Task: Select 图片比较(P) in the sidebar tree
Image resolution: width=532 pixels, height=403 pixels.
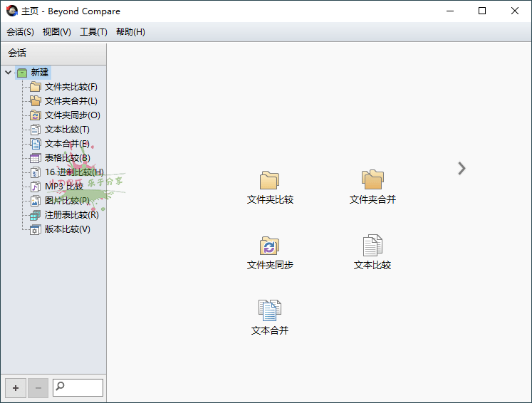Action: click(67, 201)
